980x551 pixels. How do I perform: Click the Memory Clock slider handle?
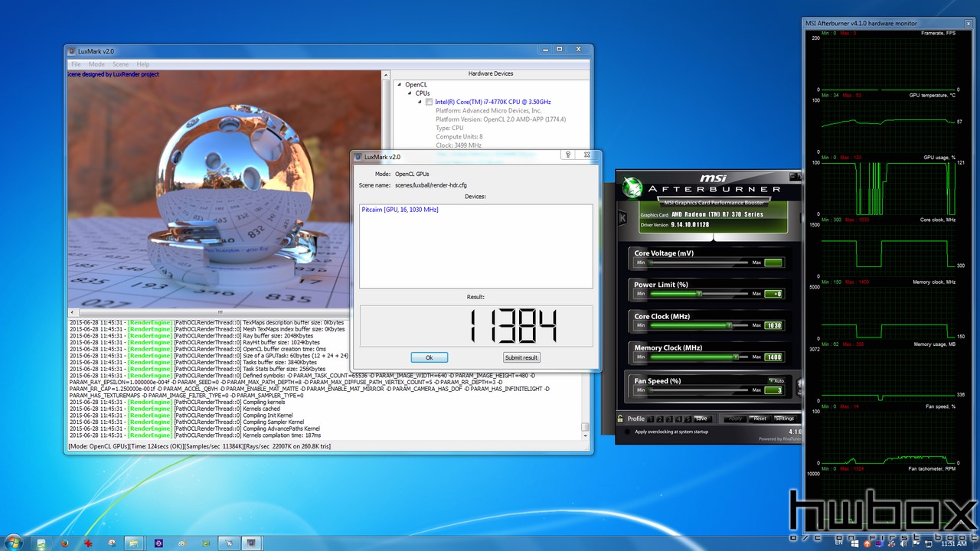click(x=736, y=357)
